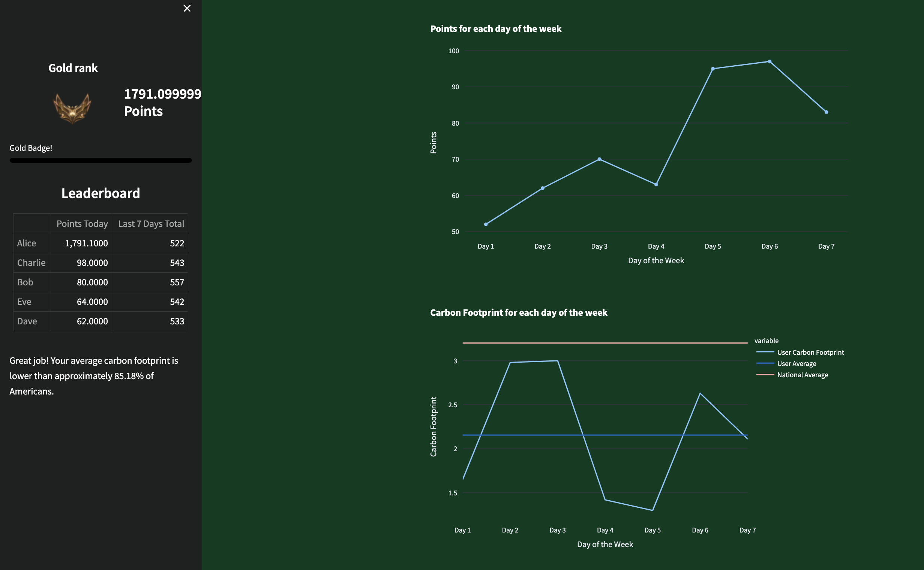Viewport: 924px width, 570px height.
Task: Click the gold rank badge emblem
Action: coord(72,109)
